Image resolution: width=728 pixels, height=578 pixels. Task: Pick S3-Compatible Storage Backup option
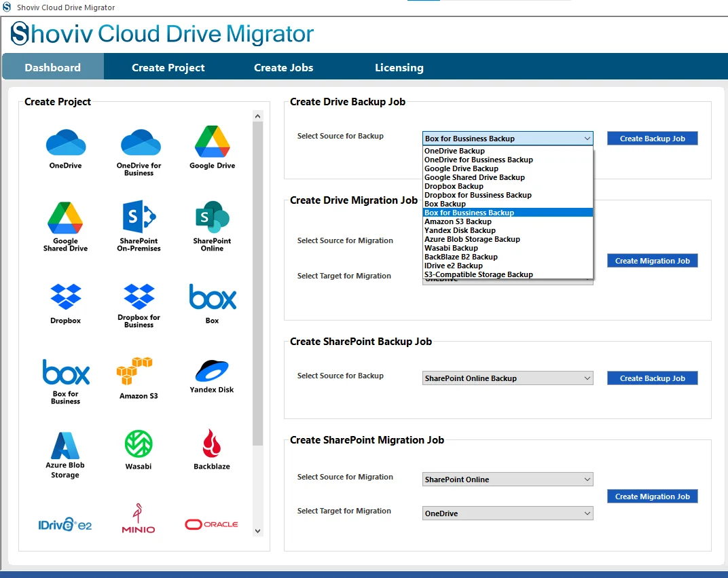[508, 274]
